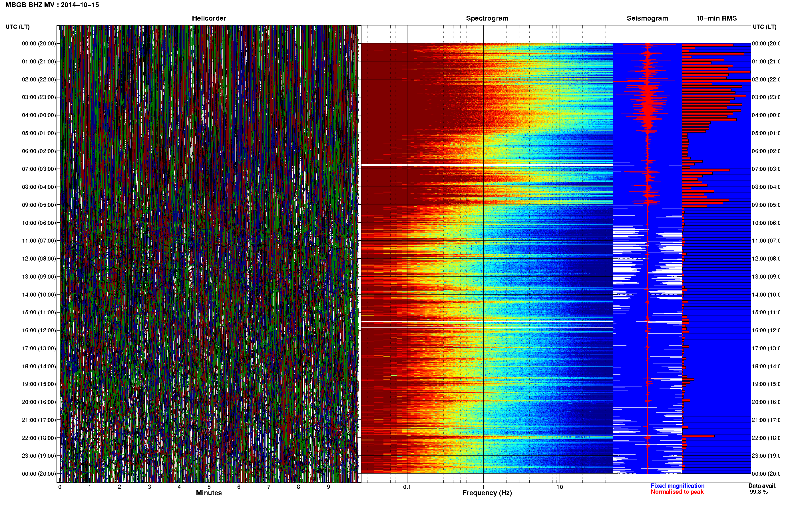Screen dimensions: 812x508
Task: Click "08:00 (04:00)" on the helicorder time axis
Action: coord(39,187)
